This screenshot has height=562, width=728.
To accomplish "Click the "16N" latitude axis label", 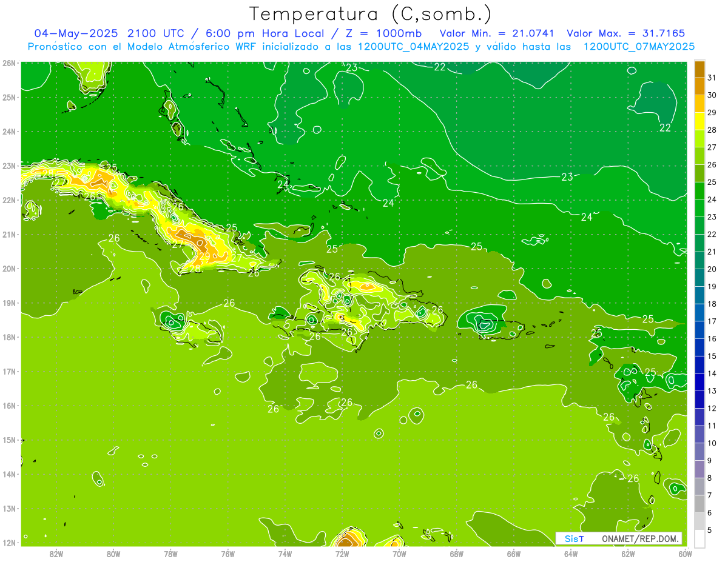I will [x=9, y=406].
